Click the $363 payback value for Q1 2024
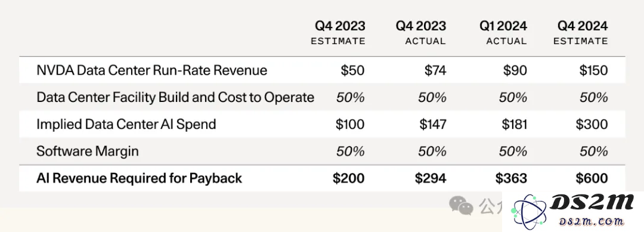Image resolution: width=644 pixels, height=232 pixels. pyautogui.click(x=512, y=178)
